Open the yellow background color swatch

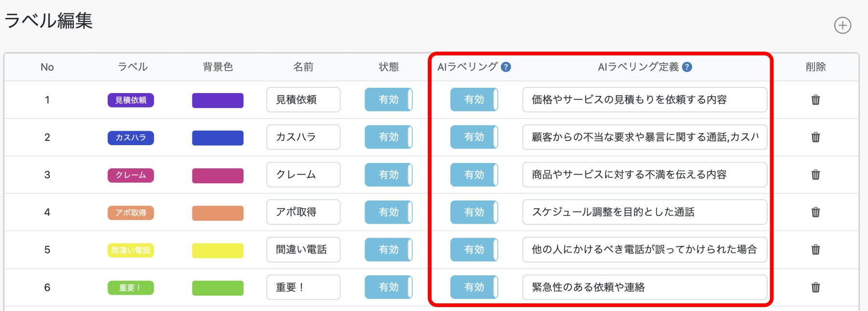[217, 250]
